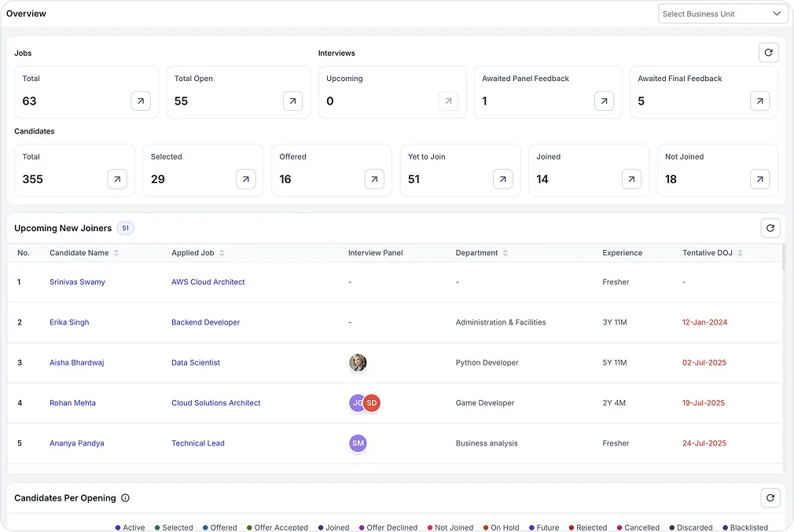The height and width of the screenshot is (532, 794).
Task: Click the SM interviewer avatar in Ananya Pandya's row
Action: click(x=358, y=442)
